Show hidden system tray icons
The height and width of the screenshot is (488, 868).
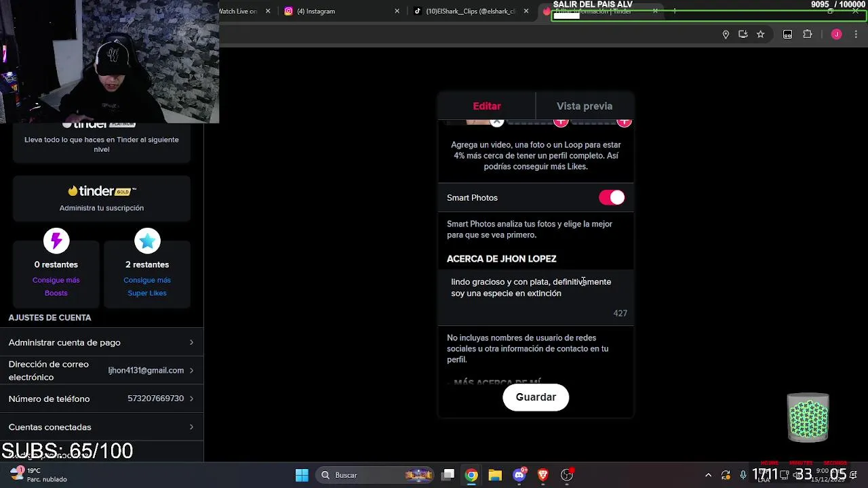[709, 475]
